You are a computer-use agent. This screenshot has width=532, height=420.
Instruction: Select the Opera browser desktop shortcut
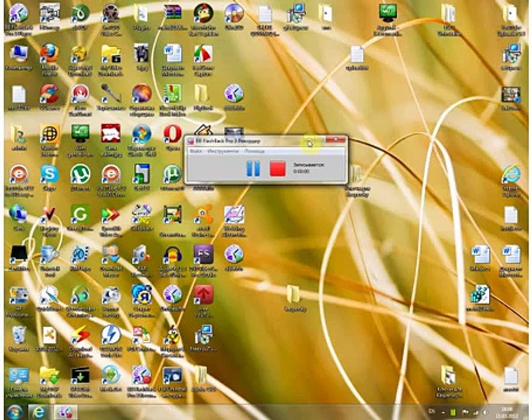[172, 138]
